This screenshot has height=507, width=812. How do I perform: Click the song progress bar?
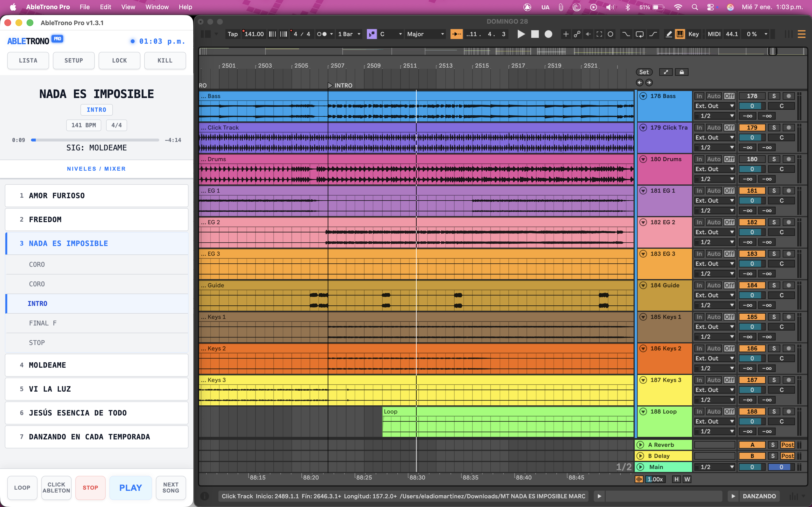click(x=95, y=140)
